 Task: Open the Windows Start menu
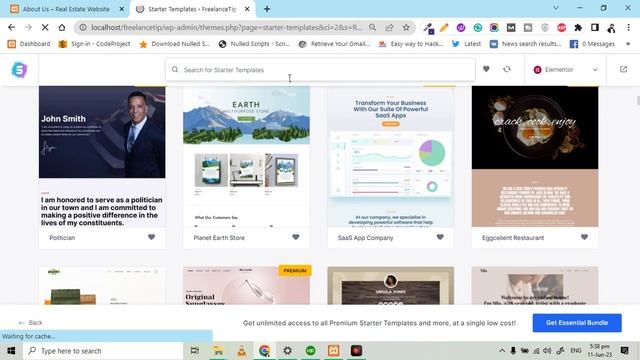click(x=11, y=351)
